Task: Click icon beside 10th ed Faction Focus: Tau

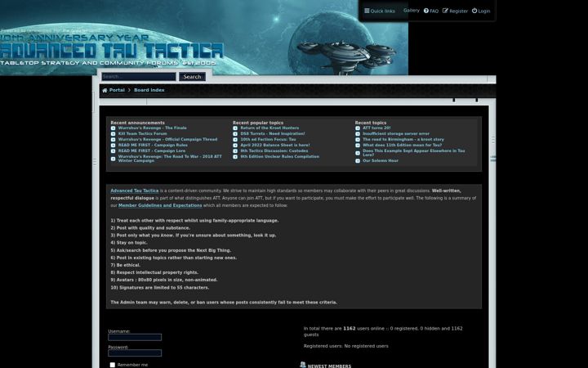Action: pyautogui.click(x=235, y=139)
